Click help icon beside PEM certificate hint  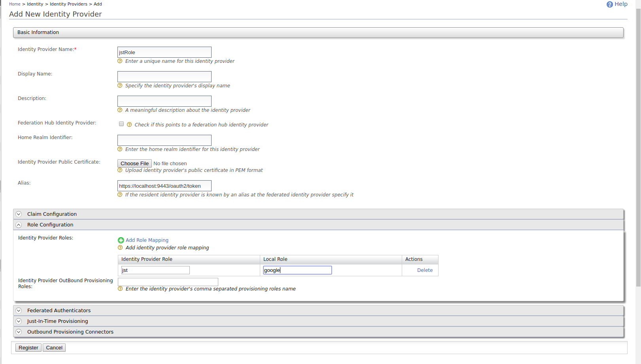tap(120, 170)
